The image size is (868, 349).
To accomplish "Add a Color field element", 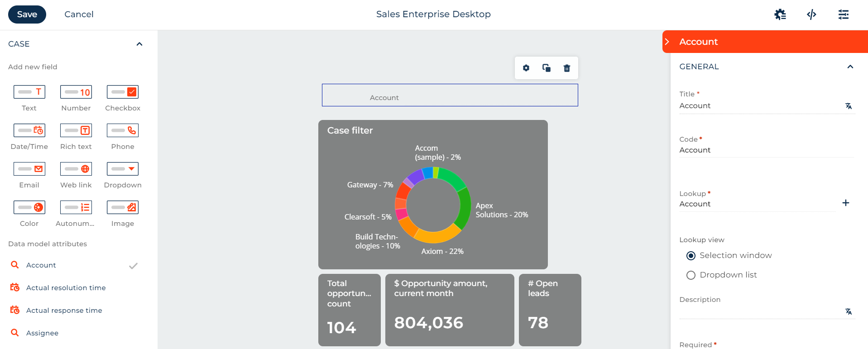I will [x=29, y=214].
